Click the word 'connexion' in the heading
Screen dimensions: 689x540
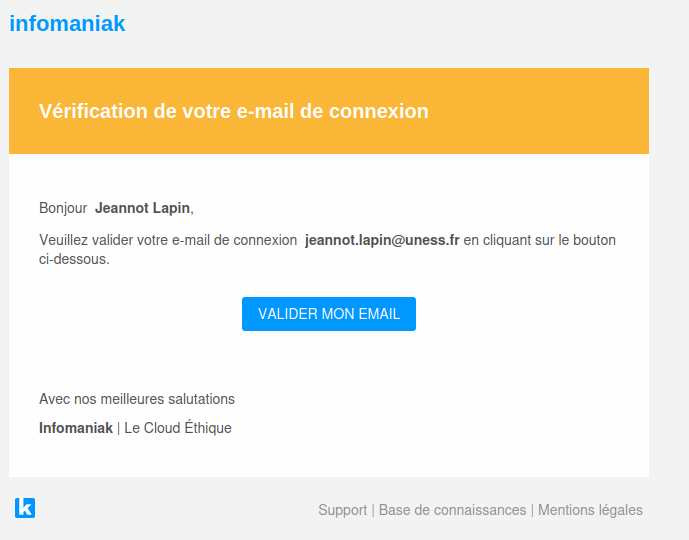(379, 111)
